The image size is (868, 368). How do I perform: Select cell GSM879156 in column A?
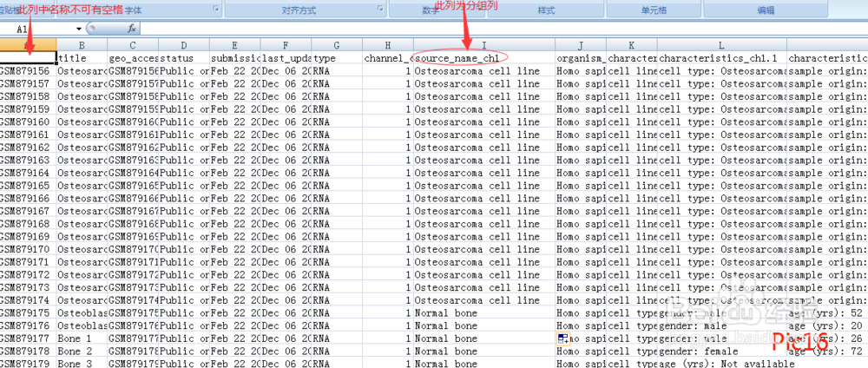29,71
